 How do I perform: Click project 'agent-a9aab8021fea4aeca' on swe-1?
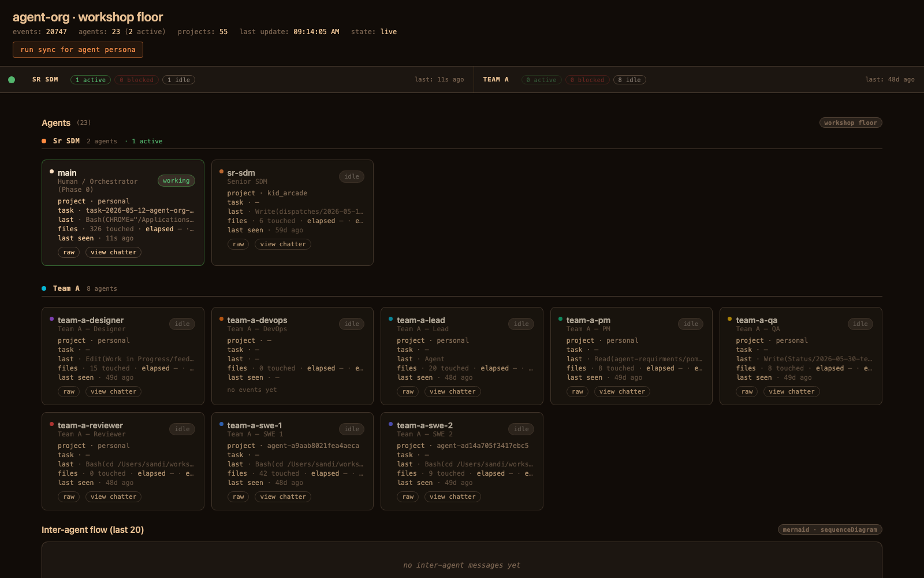(x=313, y=446)
